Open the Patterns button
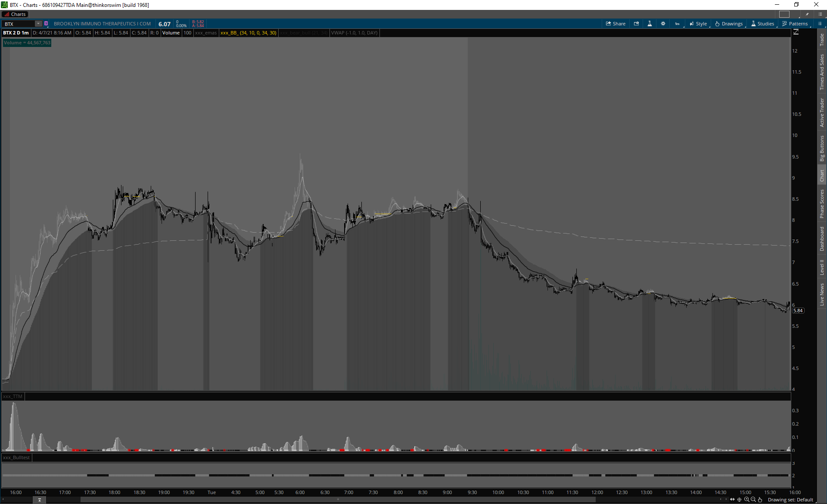This screenshot has height=504, width=827. pos(795,24)
